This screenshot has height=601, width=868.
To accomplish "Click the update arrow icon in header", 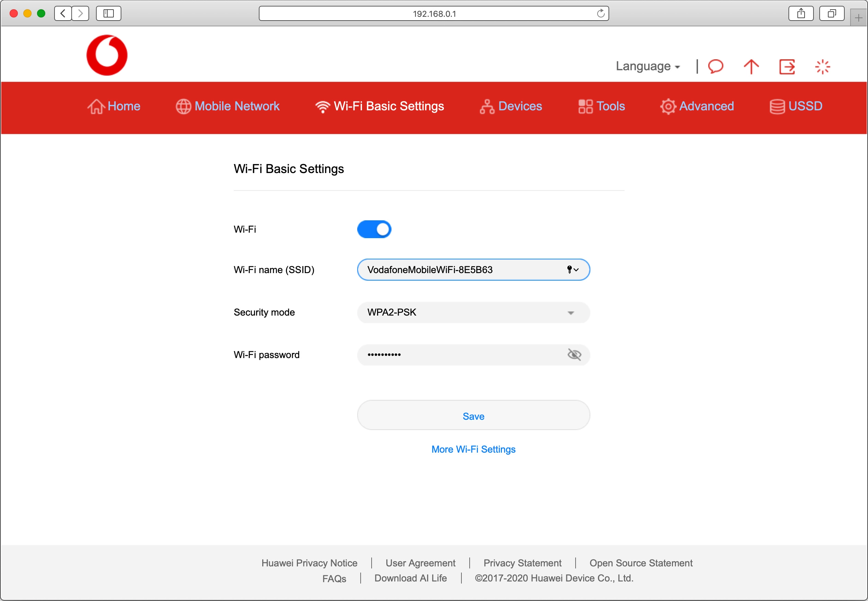I will pyautogui.click(x=751, y=67).
